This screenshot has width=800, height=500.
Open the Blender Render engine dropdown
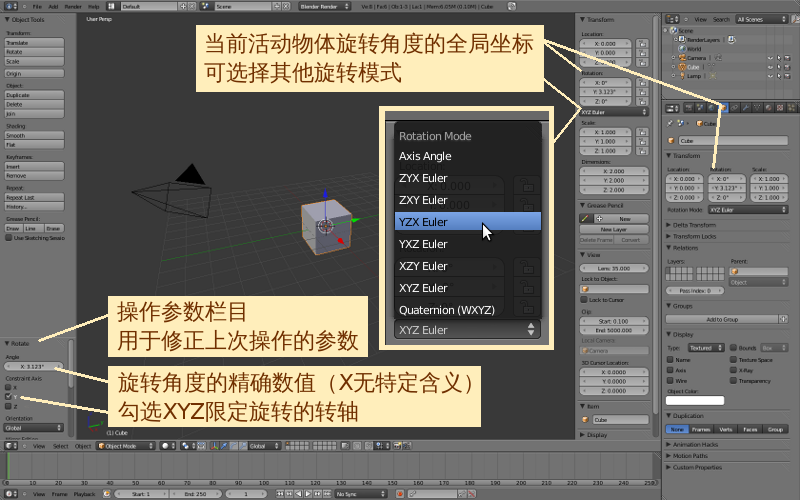click(x=324, y=6)
